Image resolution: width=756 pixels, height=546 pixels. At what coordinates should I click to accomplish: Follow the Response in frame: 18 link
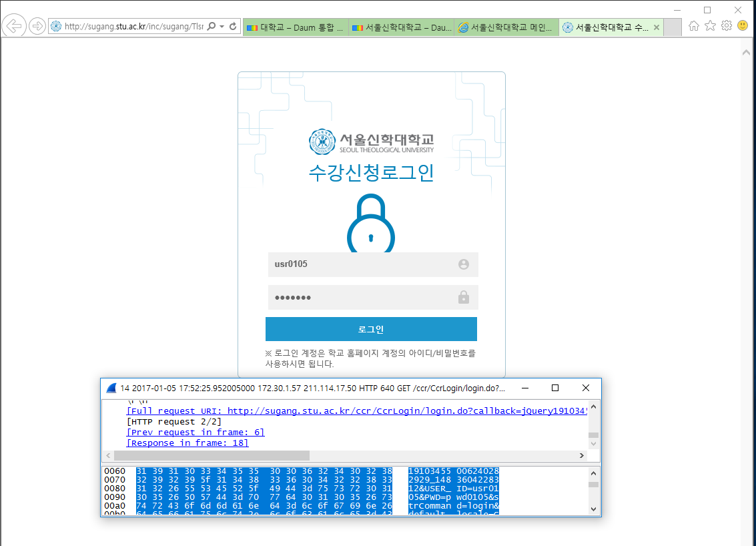click(187, 443)
